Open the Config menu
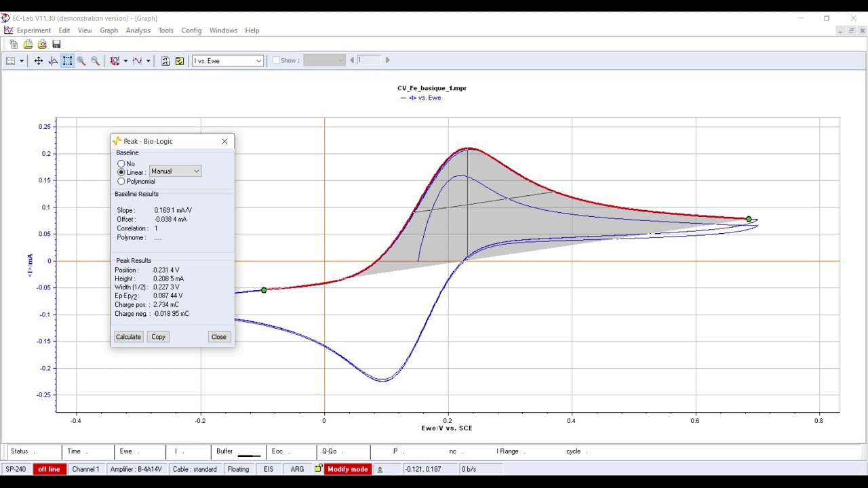The width and height of the screenshot is (868, 488). point(191,30)
